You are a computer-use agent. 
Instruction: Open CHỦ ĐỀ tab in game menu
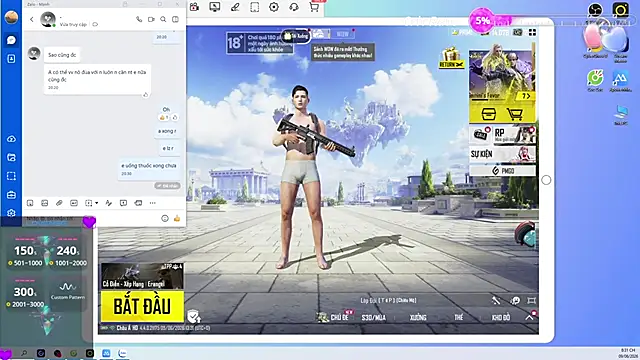[339, 317]
